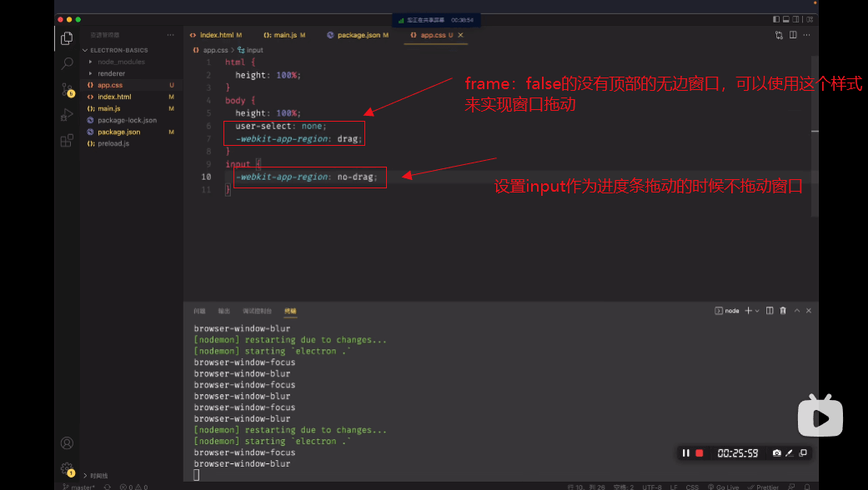The width and height of the screenshot is (868, 490).
Task: Toggle the bottom panel layout button
Action: 787,19
